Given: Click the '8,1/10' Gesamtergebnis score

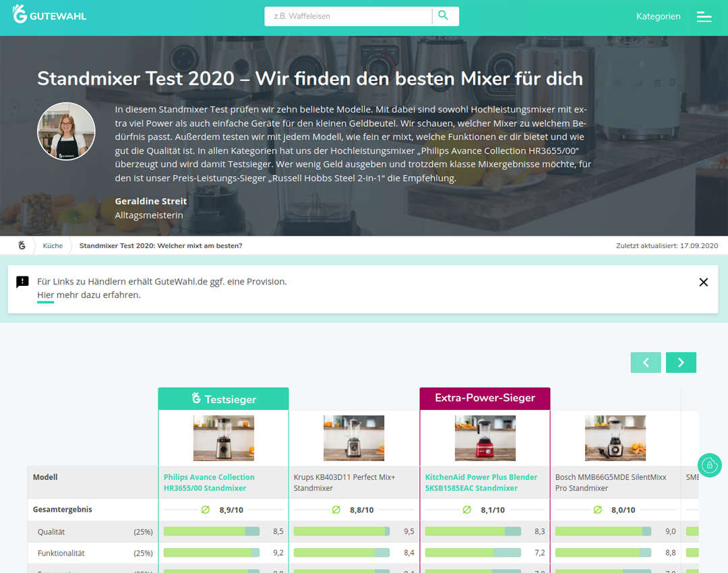Looking at the screenshot, I should coord(493,510).
